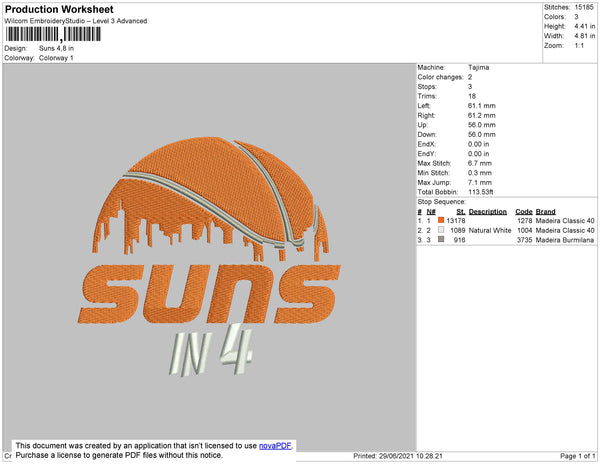Click the 'Colorway 1' value

(x=56, y=58)
